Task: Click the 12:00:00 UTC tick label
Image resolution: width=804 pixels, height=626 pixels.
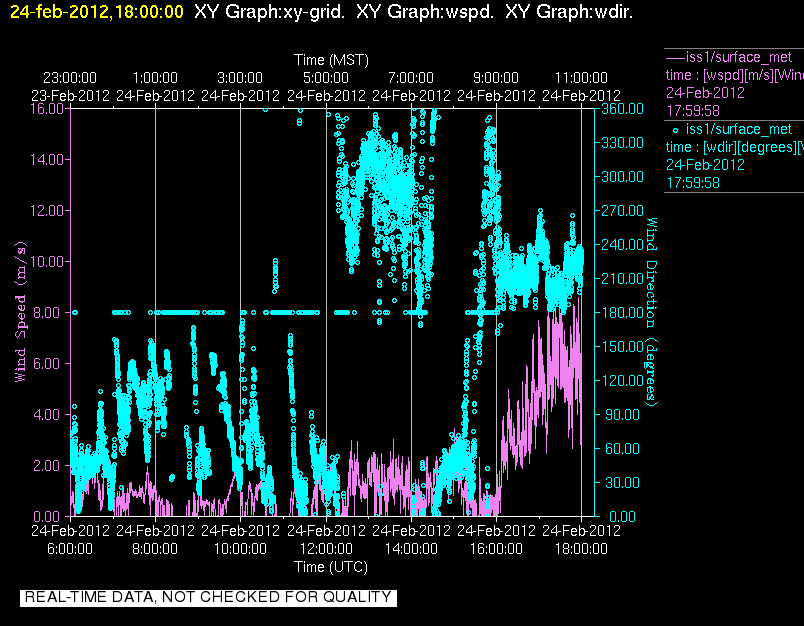Action: tap(326, 549)
